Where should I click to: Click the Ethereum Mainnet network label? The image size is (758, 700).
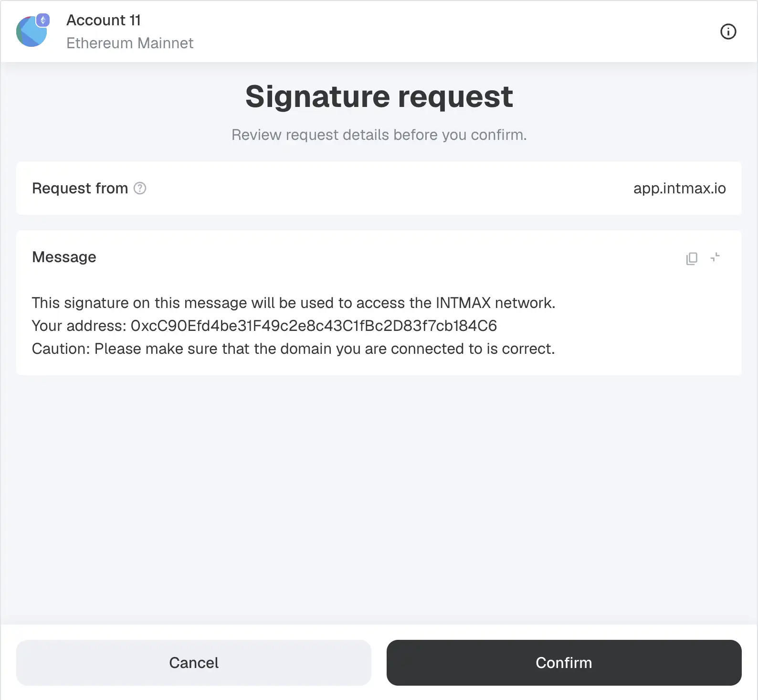(130, 43)
